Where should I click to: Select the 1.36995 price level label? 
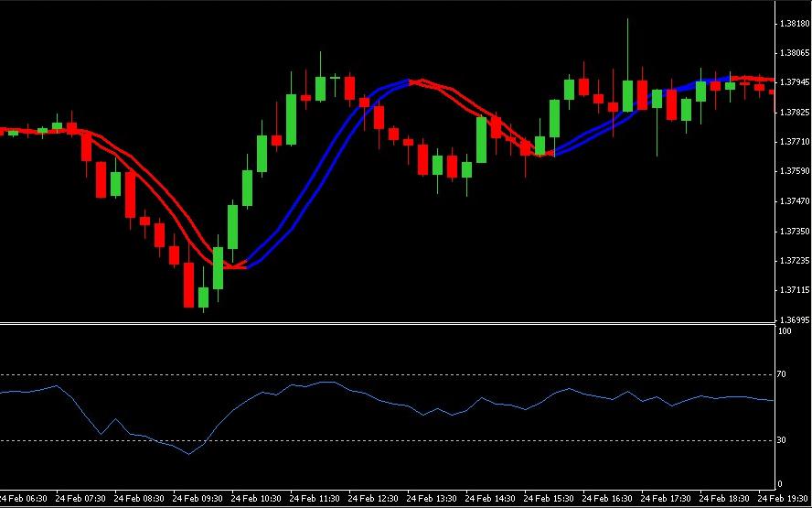pos(794,320)
